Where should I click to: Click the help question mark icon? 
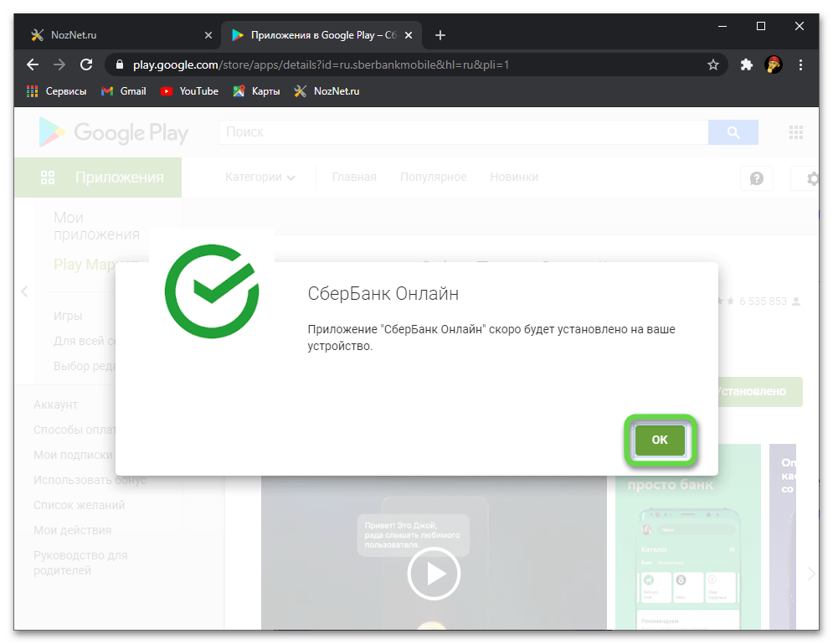pyautogui.click(x=757, y=178)
